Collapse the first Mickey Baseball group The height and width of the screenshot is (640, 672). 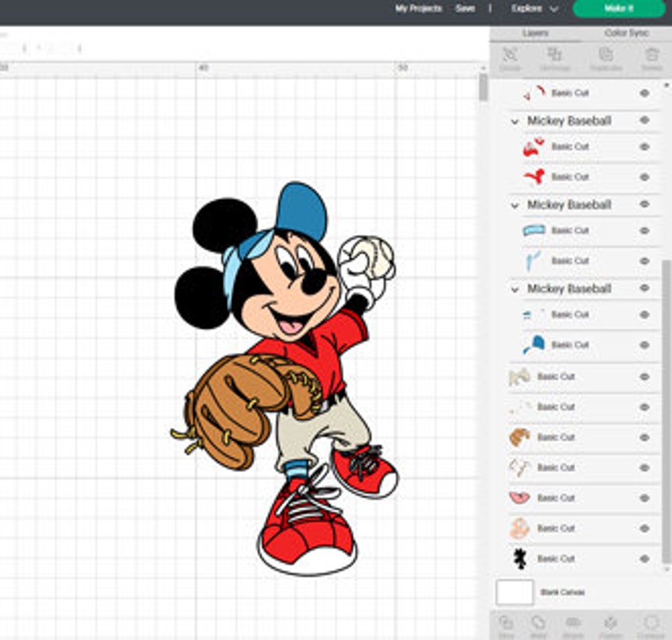coord(516,120)
